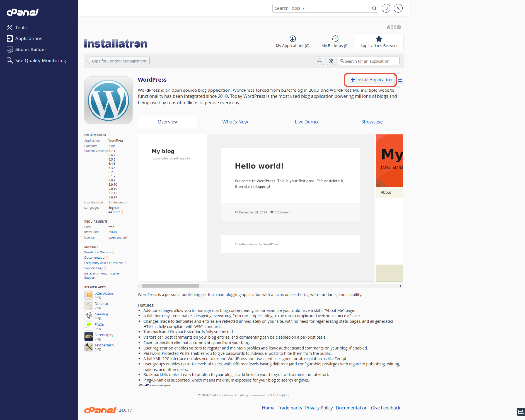Click the Installatron home icon
The image size is (525, 420).
(388, 27)
